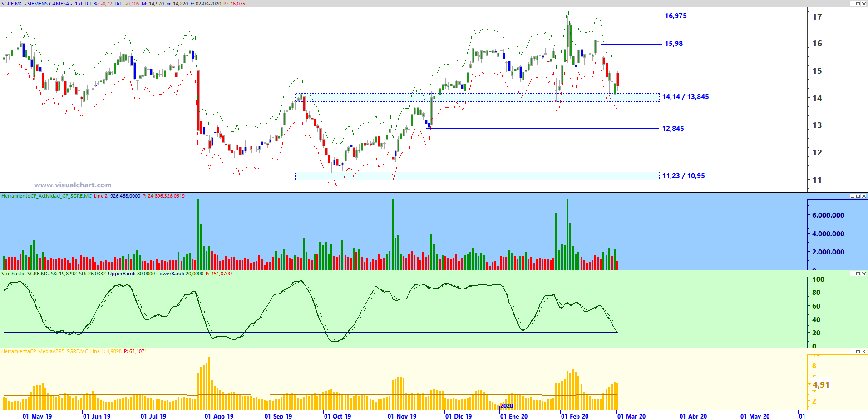Click the 'LowerBand: 20,0000' Stochastic readout
Viewport: 868px width, 419px height.
tap(180, 274)
